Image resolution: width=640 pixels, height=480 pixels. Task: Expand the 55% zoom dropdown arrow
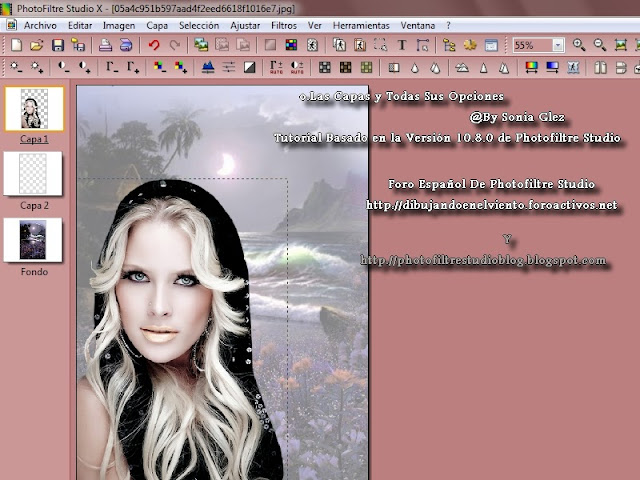(x=558, y=45)
